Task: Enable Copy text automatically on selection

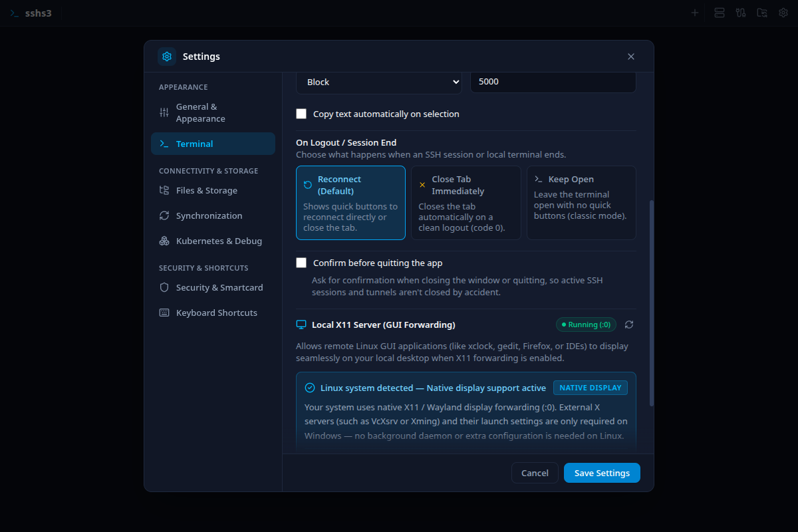Action: coord(301,114)
